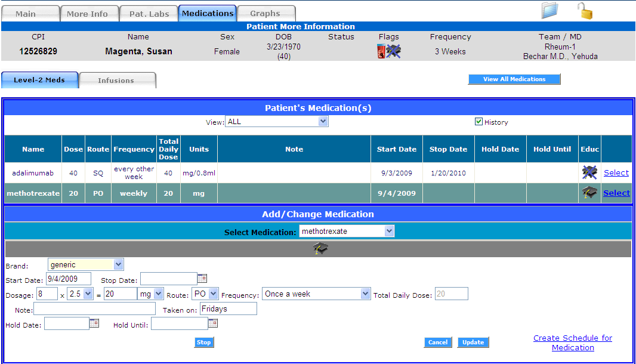Open education cap icon under Select Medication
Viewport: 636px width, 364px height.
tap(320, 248)
